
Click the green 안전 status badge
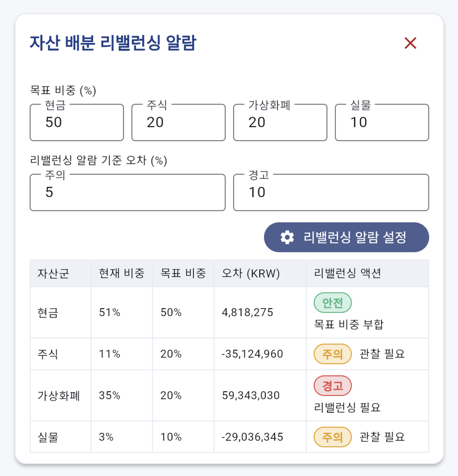point(332,303)
